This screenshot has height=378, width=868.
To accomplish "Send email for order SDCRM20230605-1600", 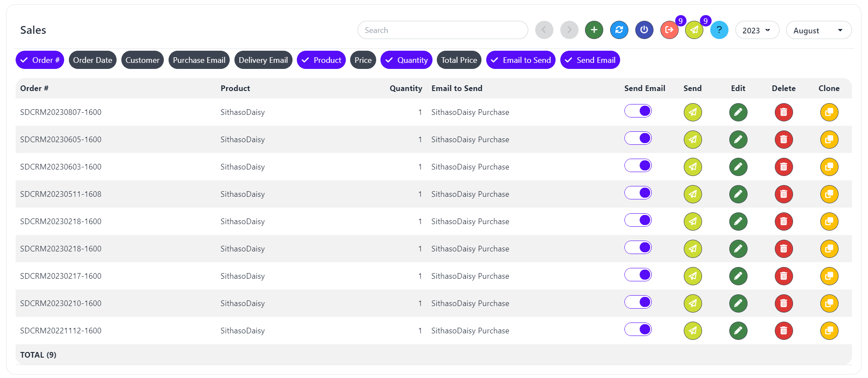I will tap(693, 140).
